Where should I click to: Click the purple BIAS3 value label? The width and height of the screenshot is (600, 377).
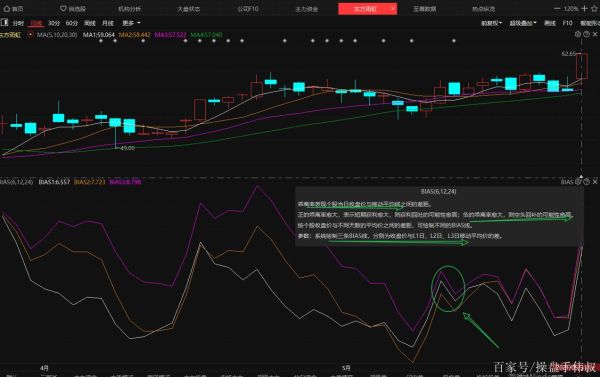(x=125, y=182)
